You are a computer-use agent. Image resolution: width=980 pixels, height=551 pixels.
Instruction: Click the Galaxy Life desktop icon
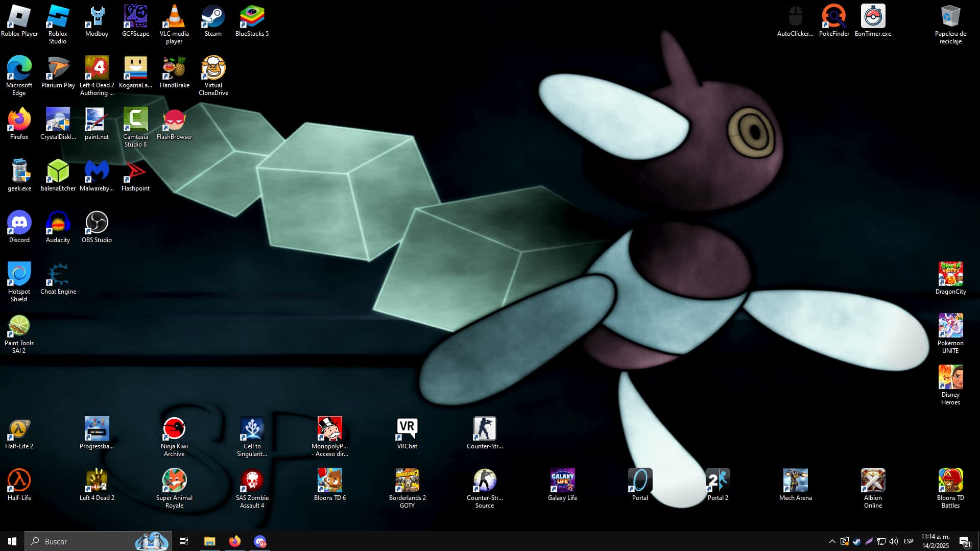(x=562, y=485)
